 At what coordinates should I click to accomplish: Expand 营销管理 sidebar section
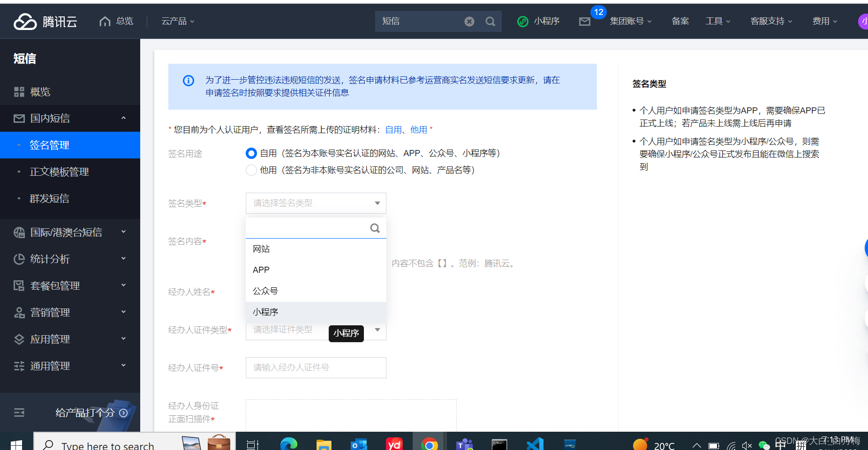coord(124,312)
